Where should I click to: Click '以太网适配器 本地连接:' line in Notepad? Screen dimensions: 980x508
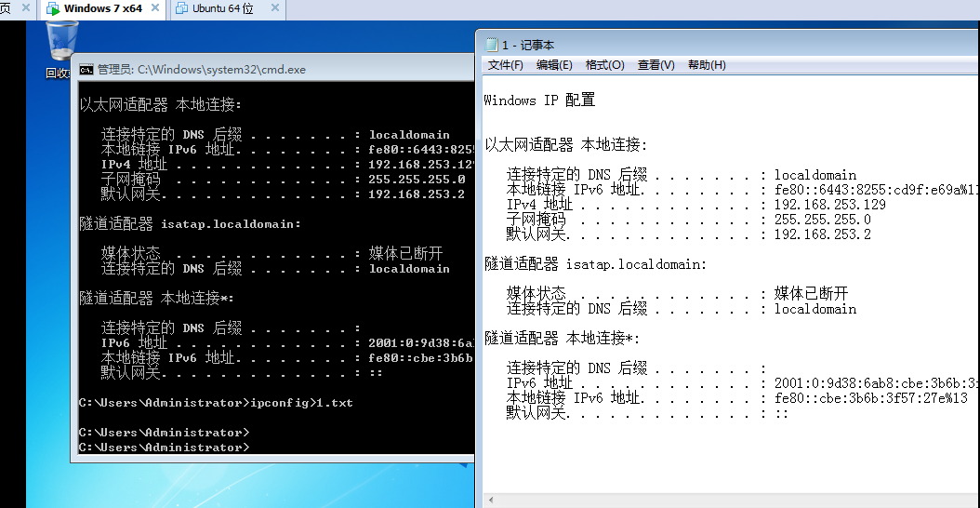[x=566, y=145]
